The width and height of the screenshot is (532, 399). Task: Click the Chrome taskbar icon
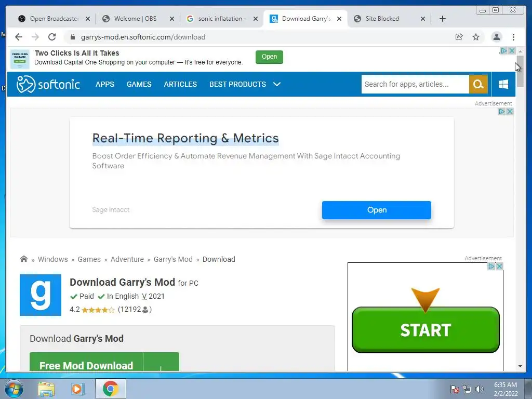[x=110, y=389]
